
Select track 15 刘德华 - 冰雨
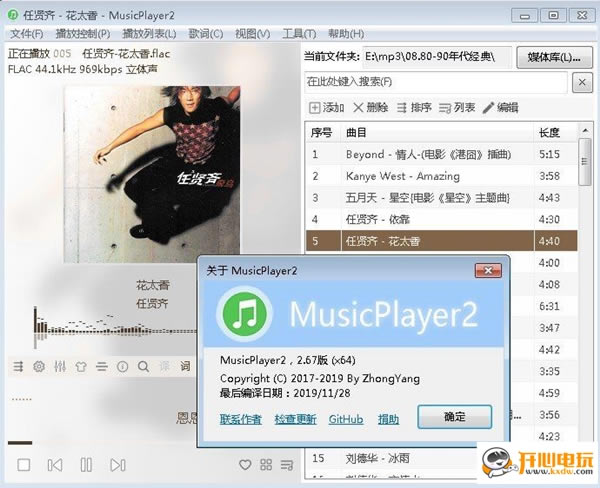click(x=392, y=458)
